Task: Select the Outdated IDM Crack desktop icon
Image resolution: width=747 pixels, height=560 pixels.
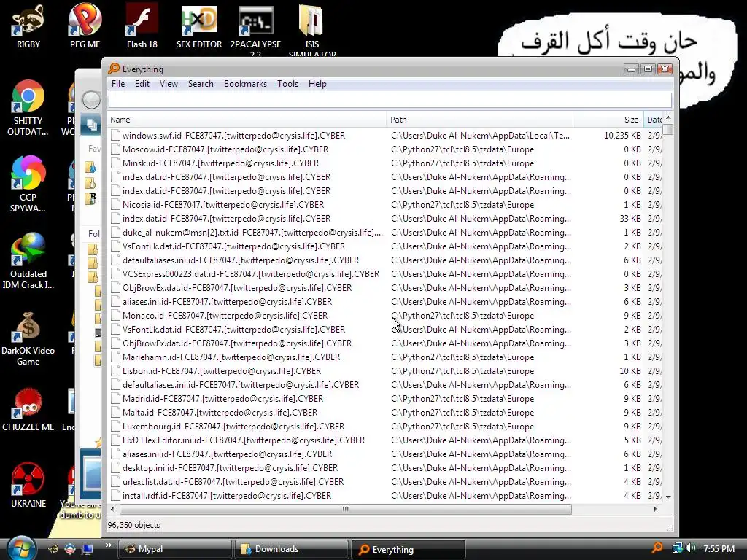Action: (x=28, y=261)
